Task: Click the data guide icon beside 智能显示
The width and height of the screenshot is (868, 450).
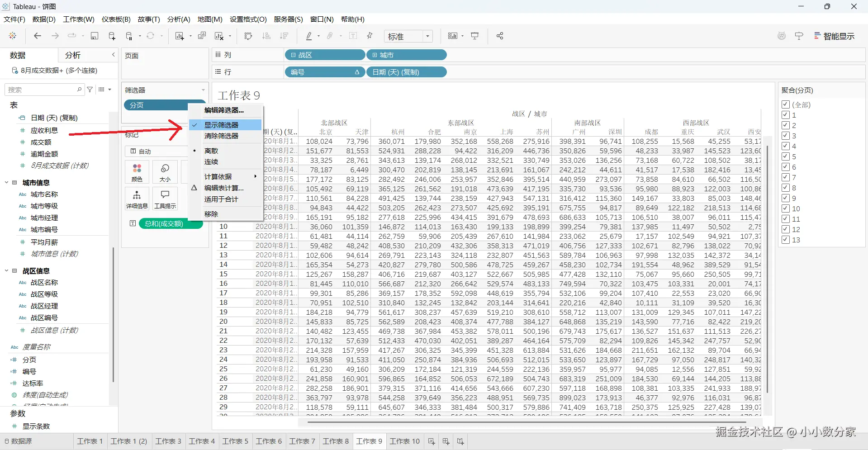Action: (x=799, y=36)
